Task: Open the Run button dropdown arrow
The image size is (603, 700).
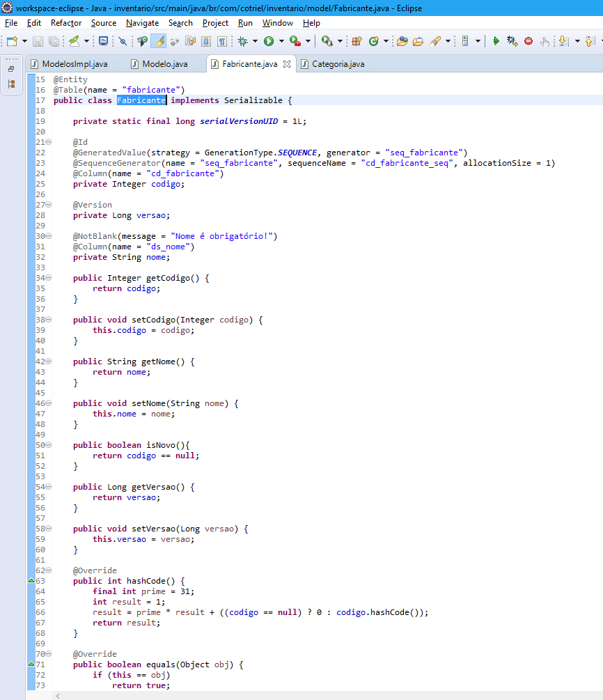Action: coord(281,41)
